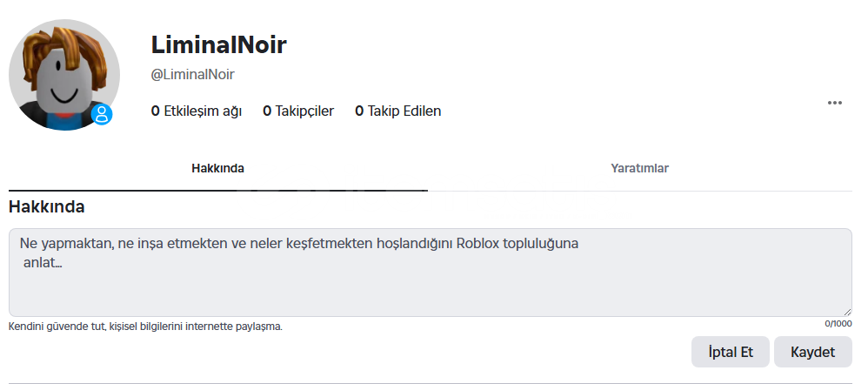Cancel editing with İptal Et

729,352
